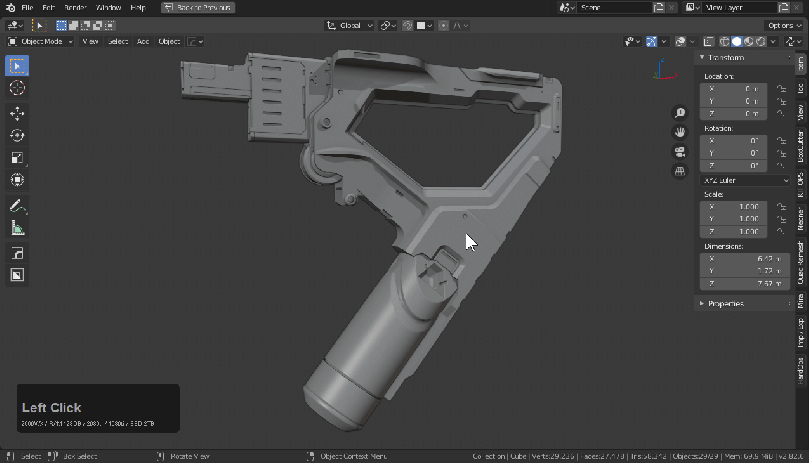Toggle lock for Location X
The image size is (809, 463).
pos(778,89)
